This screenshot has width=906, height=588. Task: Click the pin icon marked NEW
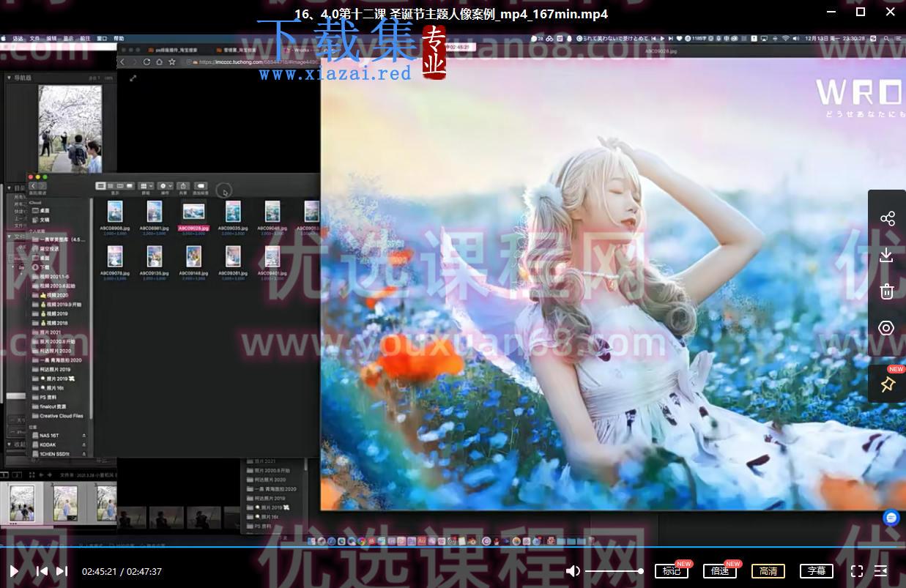click(887, 384)
